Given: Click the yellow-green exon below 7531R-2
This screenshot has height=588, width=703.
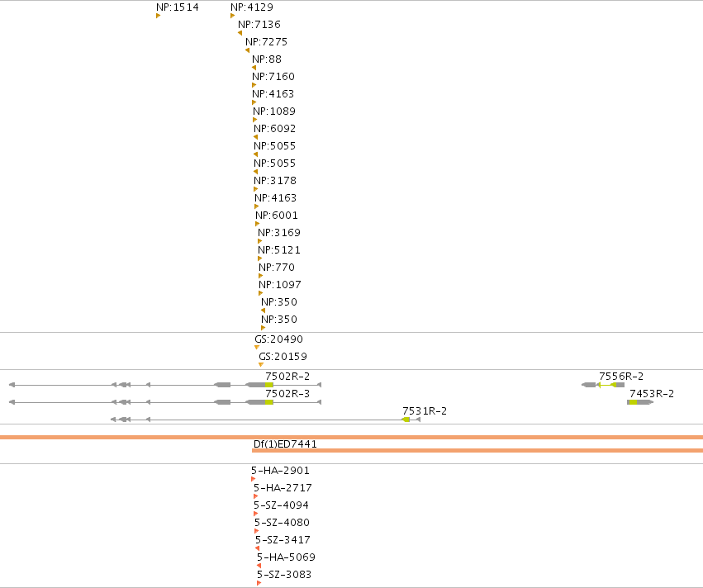Looking at the screenshot, I should coord(406,420).
